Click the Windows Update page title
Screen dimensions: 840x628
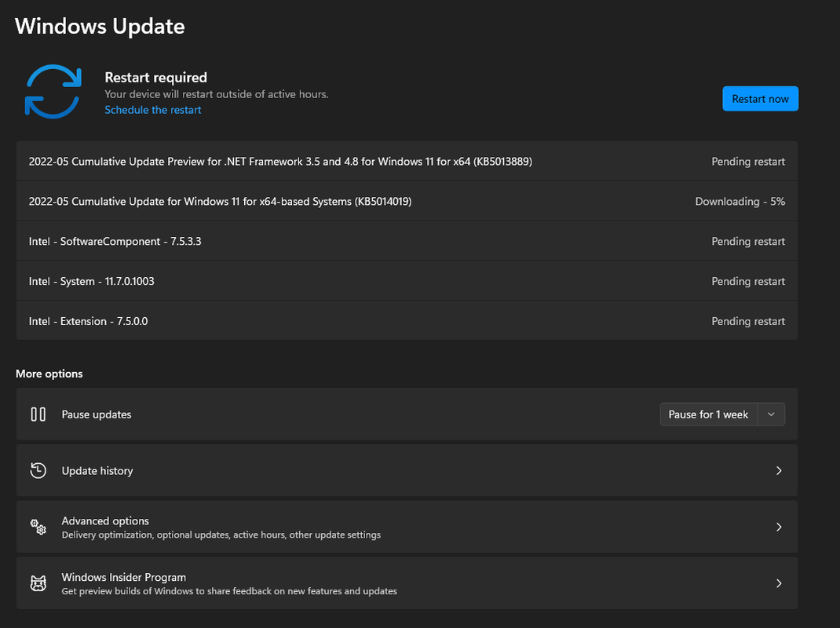[100, 26]
